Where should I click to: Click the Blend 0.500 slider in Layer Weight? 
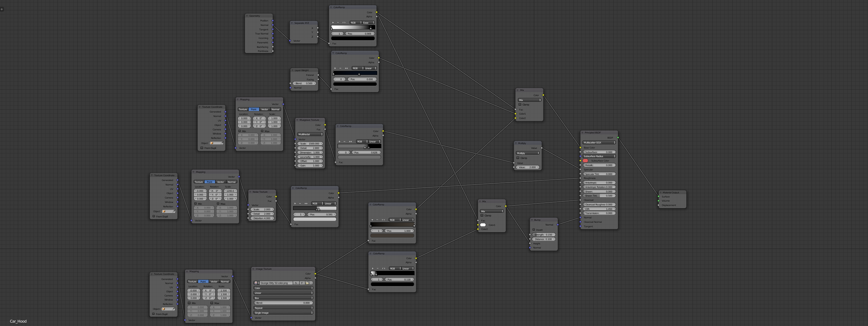[304, 83]
